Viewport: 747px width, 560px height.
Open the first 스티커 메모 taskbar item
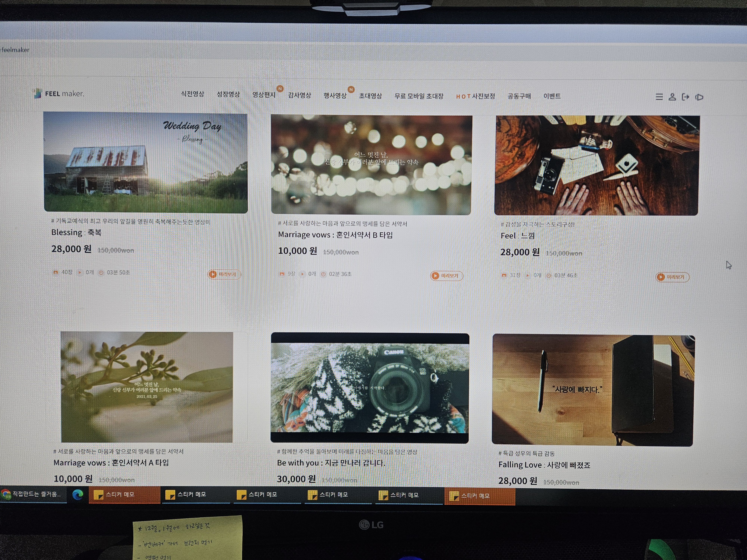coord(124,495)
